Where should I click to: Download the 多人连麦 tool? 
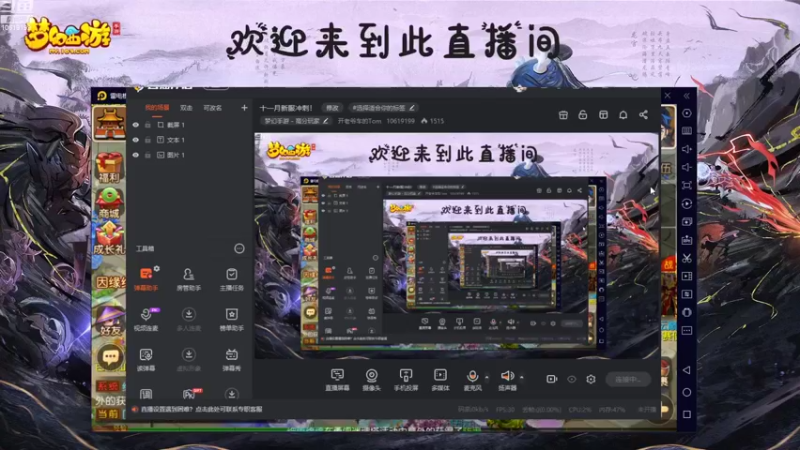coord(188,319)
